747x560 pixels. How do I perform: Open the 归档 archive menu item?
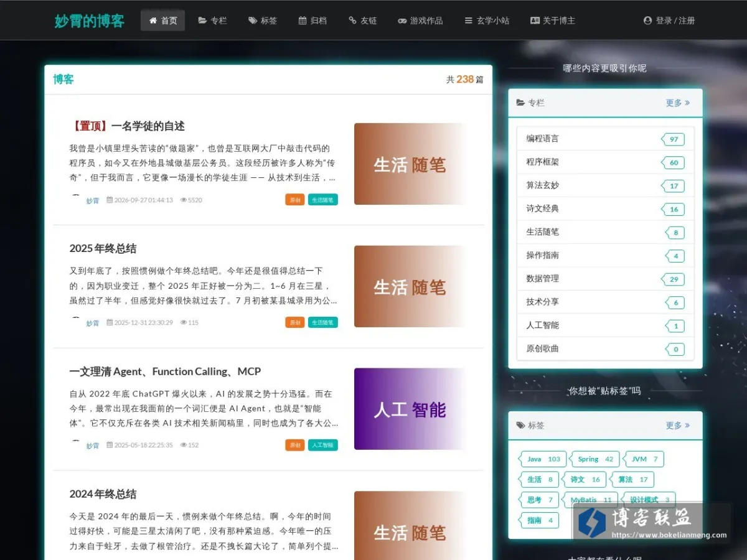[x=312, y=21]
